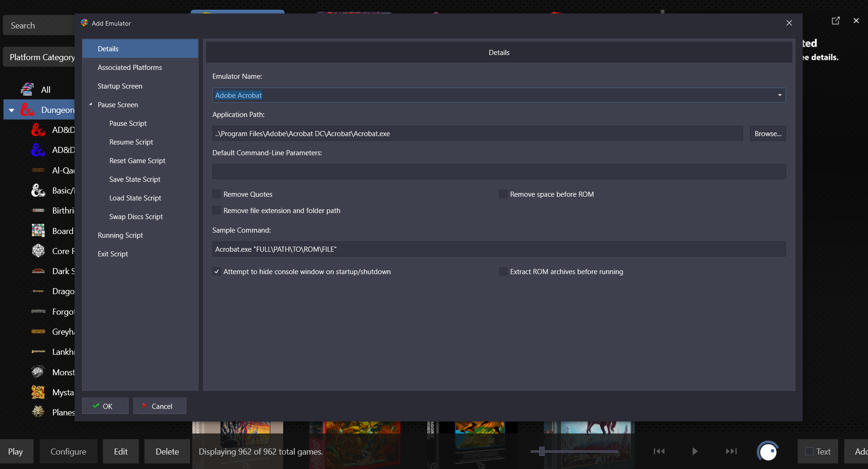Uncheck Attempt to hide console window option
Screen dimensions: 868x469
[217, 271]
